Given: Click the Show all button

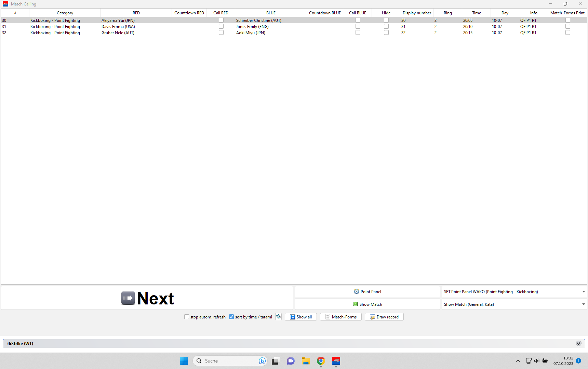Looking at the screenshot, I should point(301,317).
